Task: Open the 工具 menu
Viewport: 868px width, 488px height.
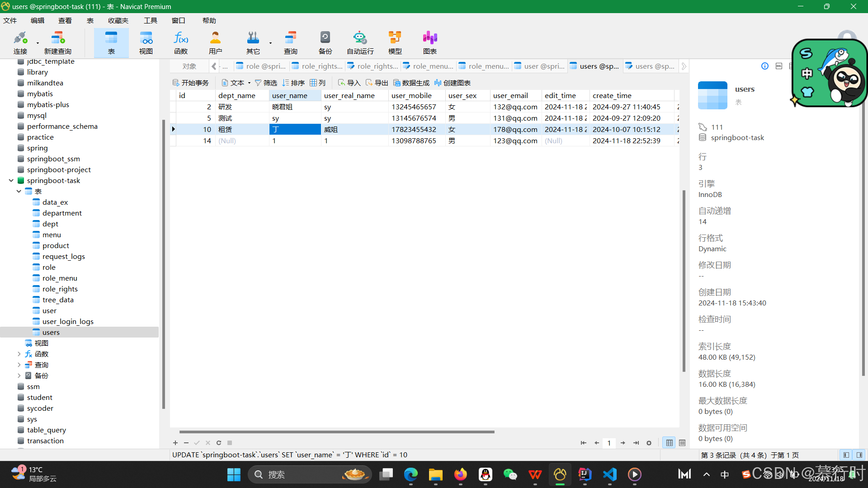Action: (x=150, y=21)
